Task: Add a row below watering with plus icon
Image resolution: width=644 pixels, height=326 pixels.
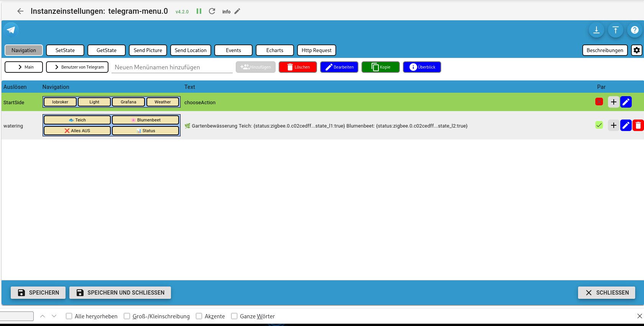Action: point(614,125)
